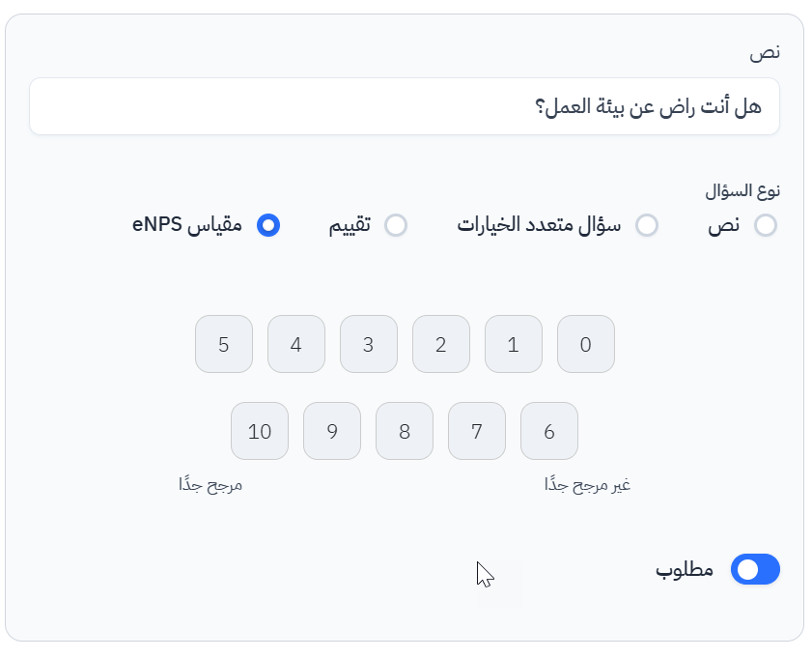Toggle the required (مطلوب) switch
Image resolution: width=812 pixels, height=658 pixels.
755,570
